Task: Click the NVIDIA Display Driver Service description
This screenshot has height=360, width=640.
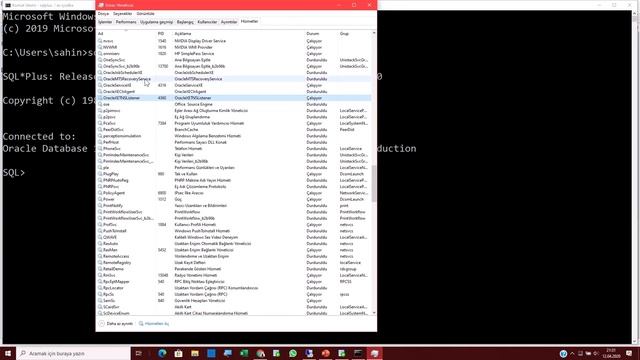Action: coord(200,41)
